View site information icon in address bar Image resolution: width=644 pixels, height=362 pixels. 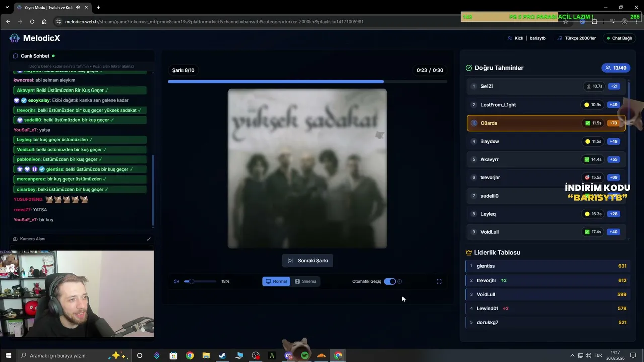point(59,22)
